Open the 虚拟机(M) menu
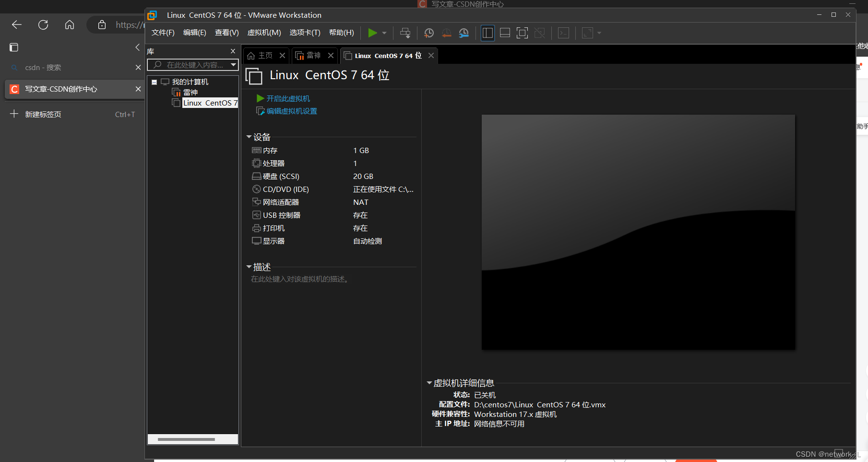This screenshot has height=462, width=868. pyautogui.click(x=264, y=33)
